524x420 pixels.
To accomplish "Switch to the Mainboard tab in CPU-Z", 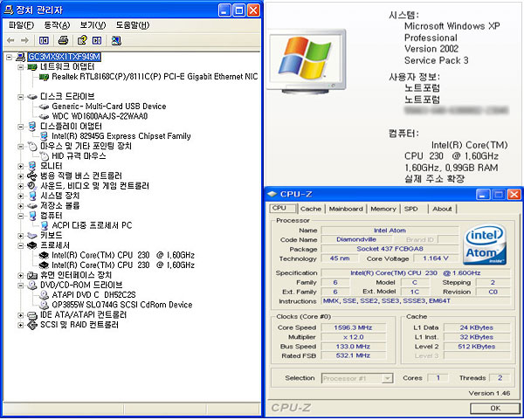I will pos(346,209).
